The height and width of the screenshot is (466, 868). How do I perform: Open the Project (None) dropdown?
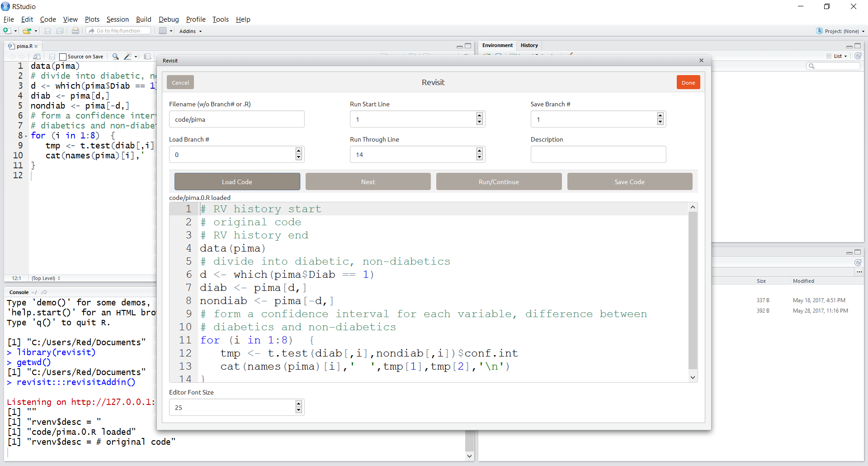click(x=841, y=31)
